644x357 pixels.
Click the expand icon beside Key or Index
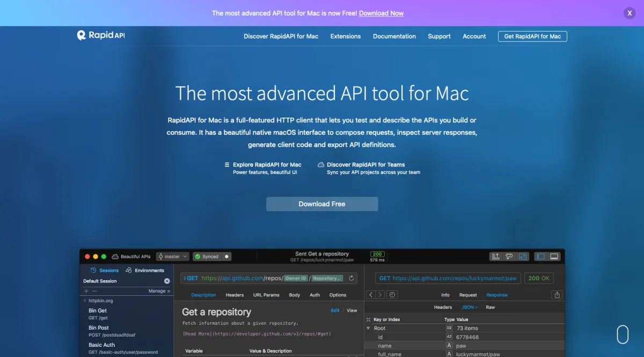368,319
